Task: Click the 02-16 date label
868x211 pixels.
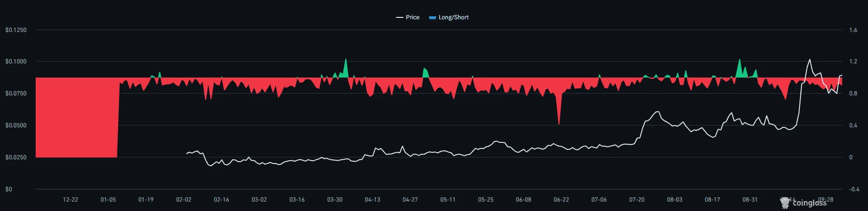Action: click(x=221, y=200)
